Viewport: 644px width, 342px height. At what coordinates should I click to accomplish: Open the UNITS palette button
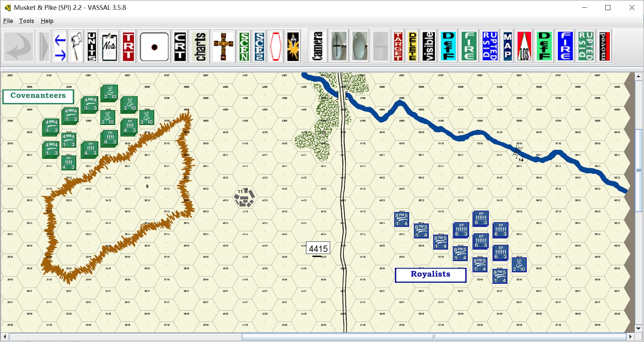point(92,46)
